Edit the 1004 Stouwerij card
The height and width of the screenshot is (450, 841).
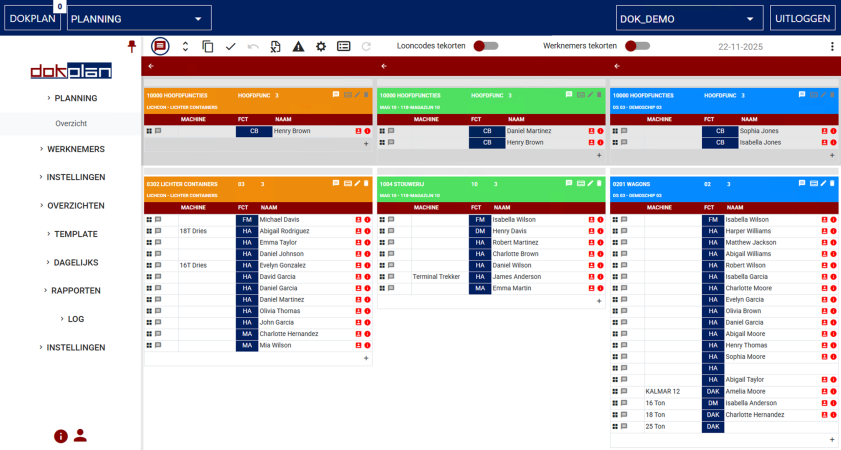[590, 183]
